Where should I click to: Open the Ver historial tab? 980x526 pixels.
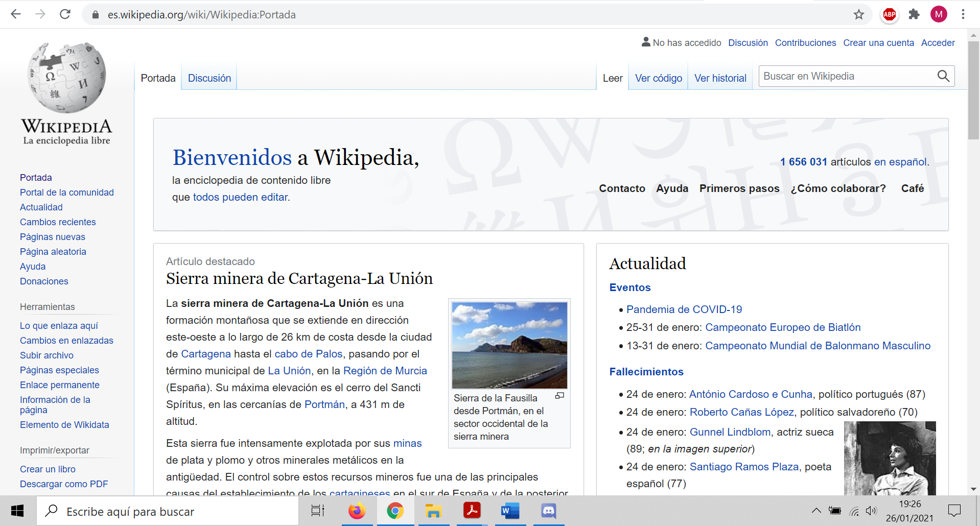(720, 78)
